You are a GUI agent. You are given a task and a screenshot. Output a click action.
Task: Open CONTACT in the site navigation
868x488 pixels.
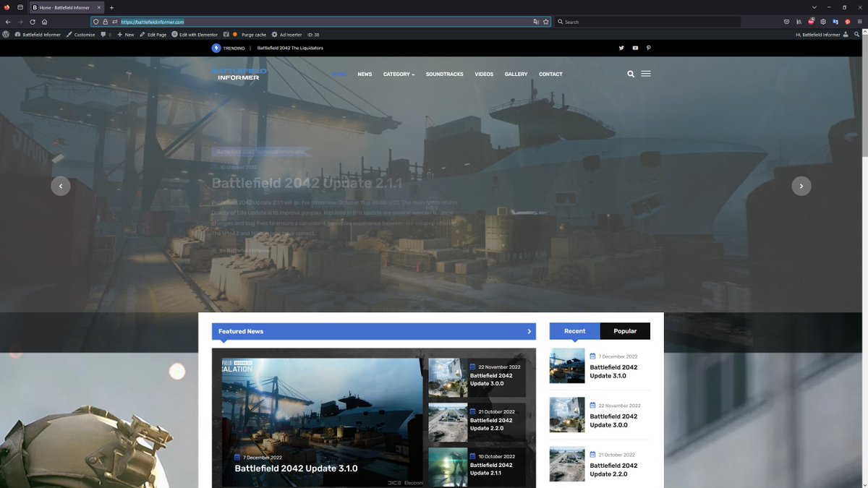click(550, 74)
